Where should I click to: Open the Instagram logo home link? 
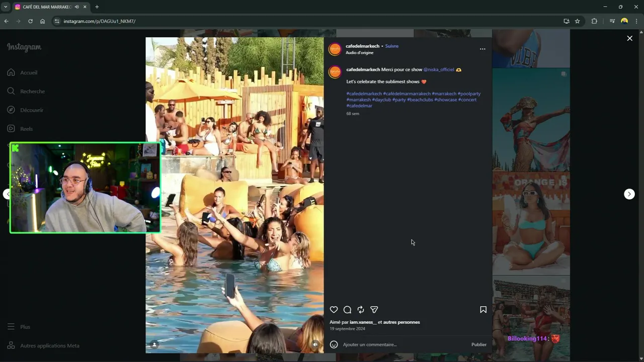pyautogui.click(x=24, y=47)
